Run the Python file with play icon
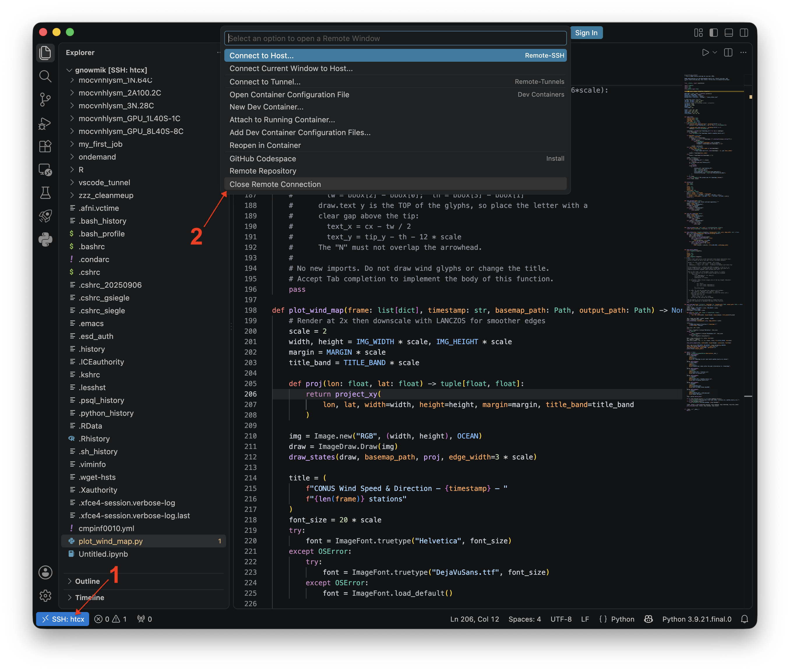Image resolution: width=790 pixels, height=672 pixels. point(705,53)
